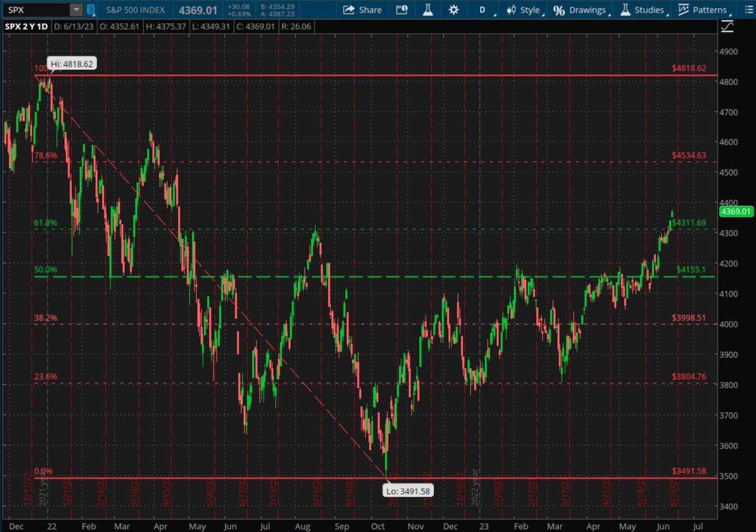This screenshot has width=756, height=532.
Task: Click the Share button
Action: (x=363, y=9)
